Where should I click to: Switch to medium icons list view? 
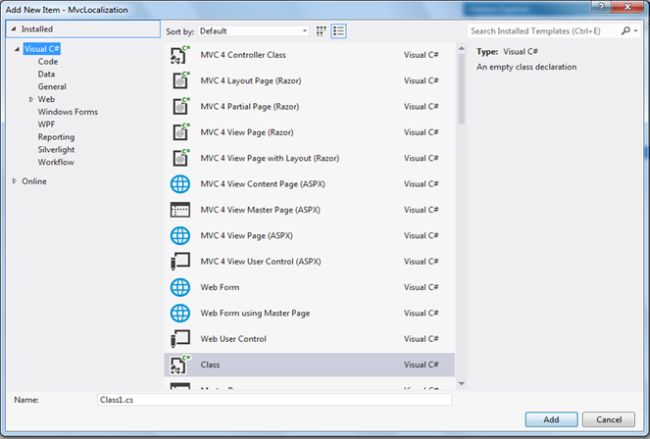tap(339, 31)
